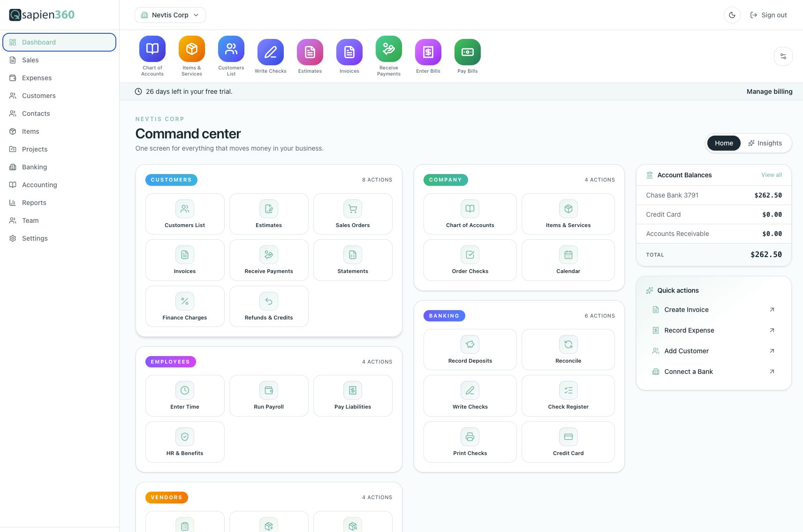Switch to the Home tab

(x=724, y=143)
